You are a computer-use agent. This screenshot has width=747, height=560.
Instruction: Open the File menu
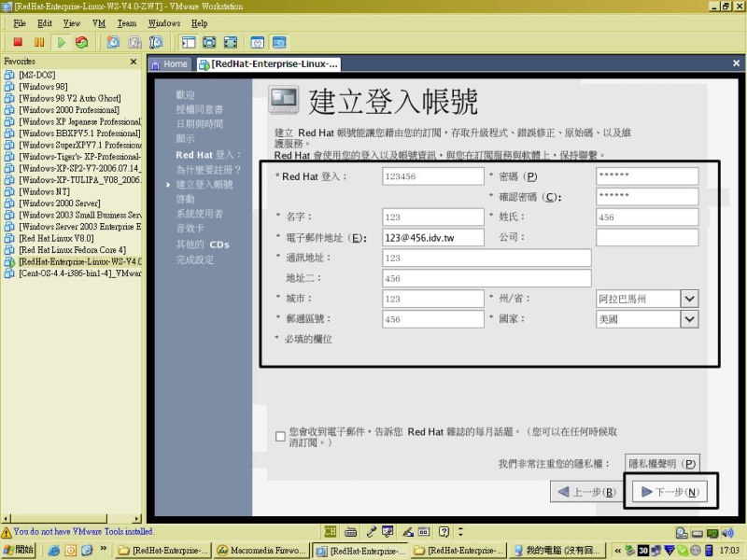[20, 23]
